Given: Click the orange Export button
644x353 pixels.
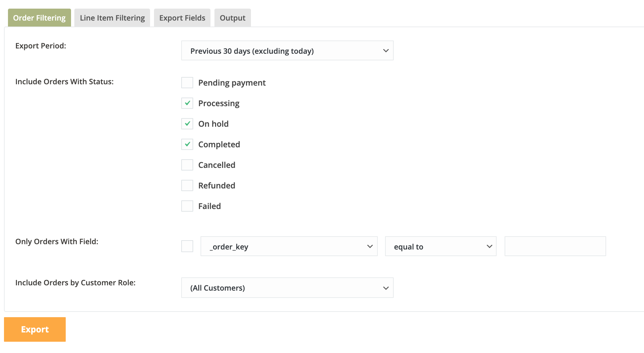Looking at the screenshot, I should click(35, 329).
